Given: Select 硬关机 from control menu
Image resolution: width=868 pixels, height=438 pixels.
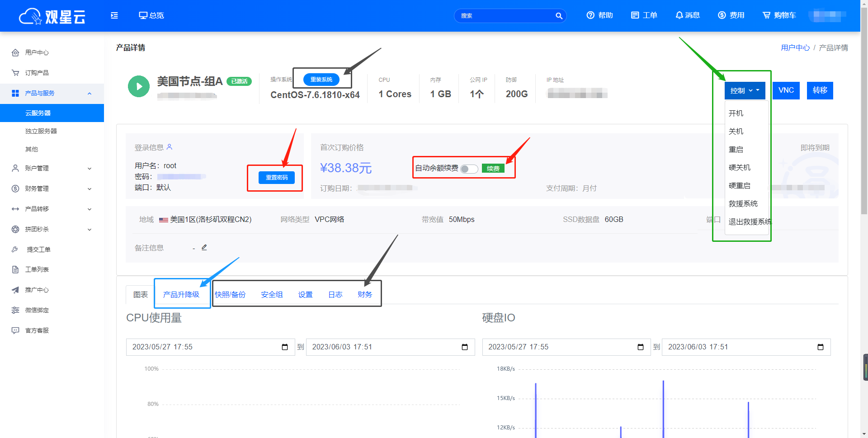Looking at the screenshot, I should 740,167.
